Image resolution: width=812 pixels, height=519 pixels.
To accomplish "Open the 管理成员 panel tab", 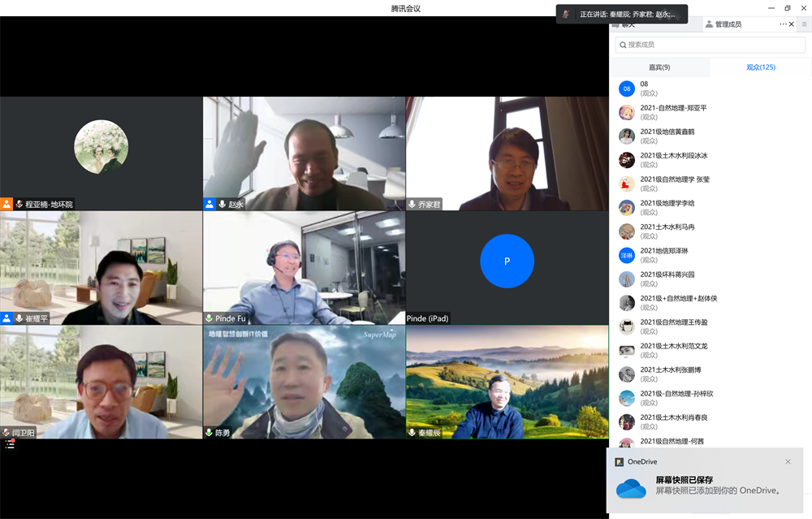I will [x=728, y=24].
